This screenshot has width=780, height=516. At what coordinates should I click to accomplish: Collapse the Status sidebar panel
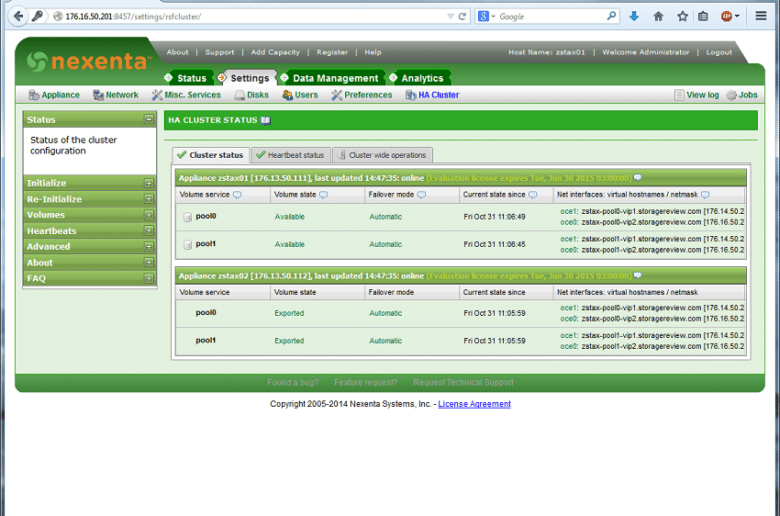tap(148, 119)
